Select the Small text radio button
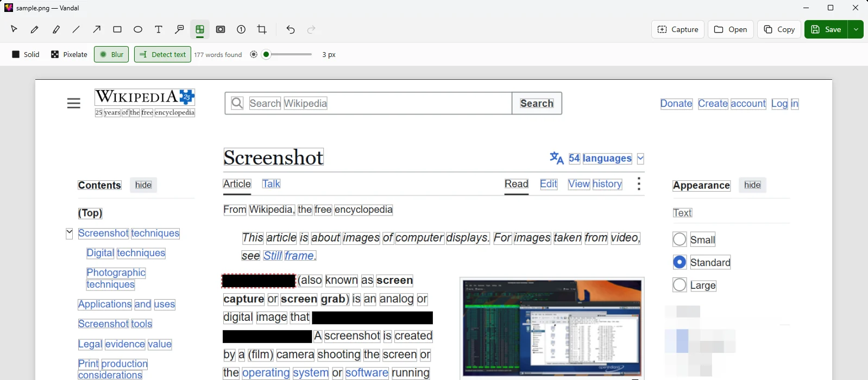 [x=680, y=239]
